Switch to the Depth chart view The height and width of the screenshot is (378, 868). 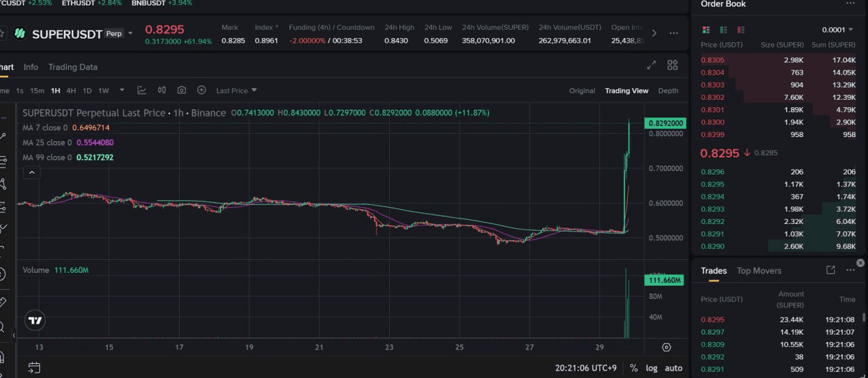pos(668,90)
